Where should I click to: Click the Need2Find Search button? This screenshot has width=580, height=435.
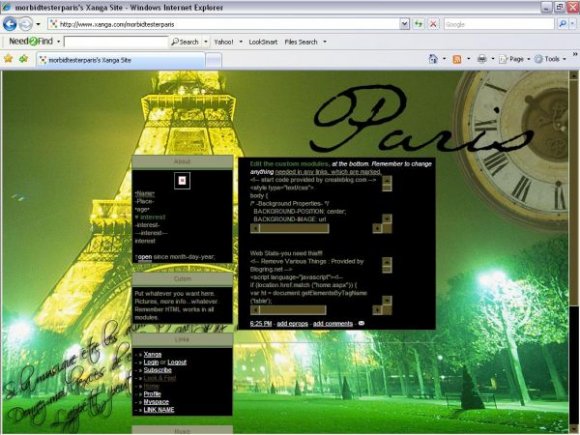[185, 42]
